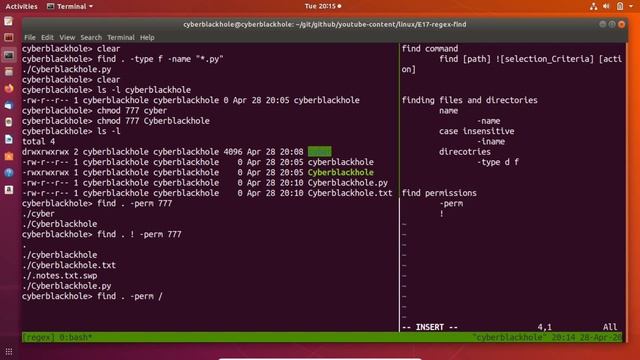Click '-perm' line in vim notes

click(x=451, y=203)
